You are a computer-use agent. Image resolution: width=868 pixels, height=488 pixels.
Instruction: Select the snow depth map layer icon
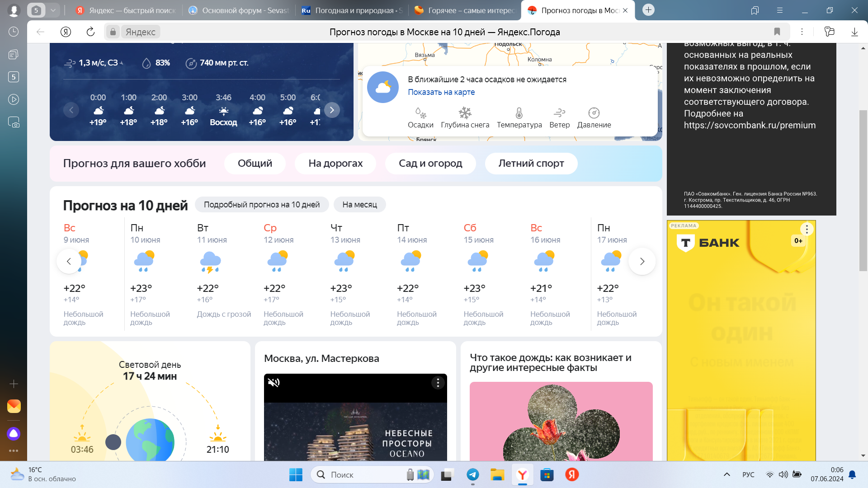[x=465, y=113]
